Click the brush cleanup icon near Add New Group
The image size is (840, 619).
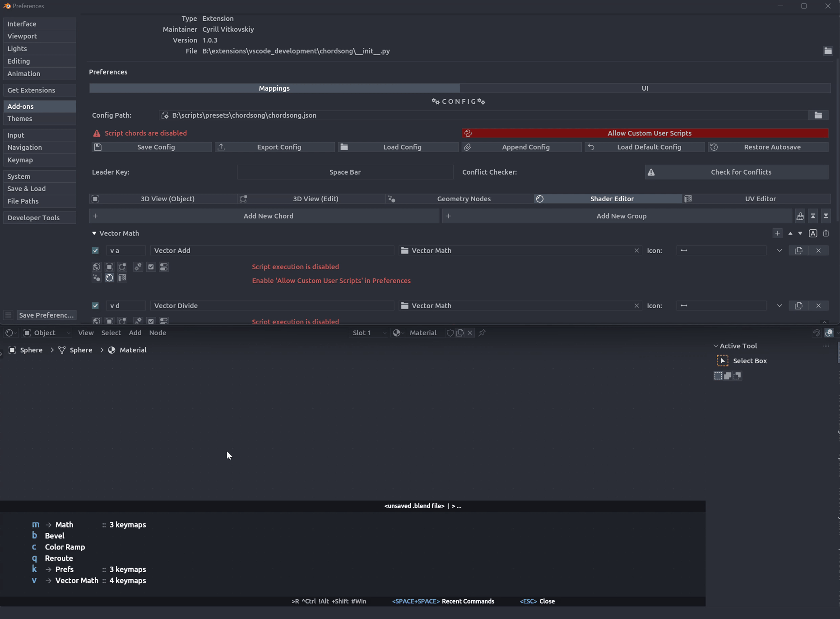[800, 216]
